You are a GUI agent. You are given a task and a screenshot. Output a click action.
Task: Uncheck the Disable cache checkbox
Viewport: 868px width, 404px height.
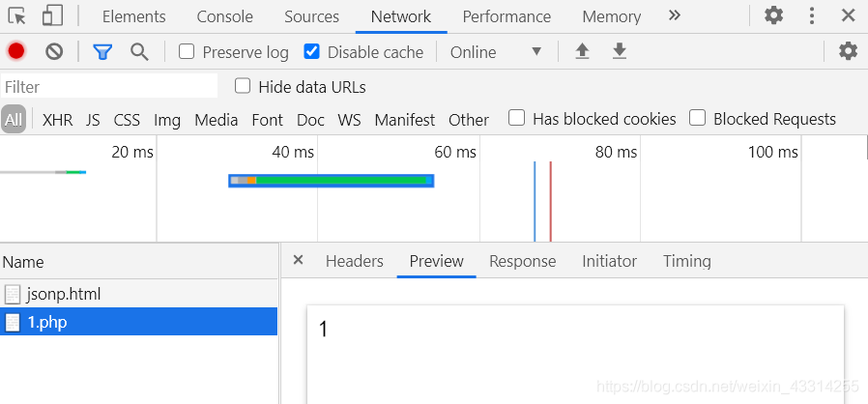(x=311, y=51)
